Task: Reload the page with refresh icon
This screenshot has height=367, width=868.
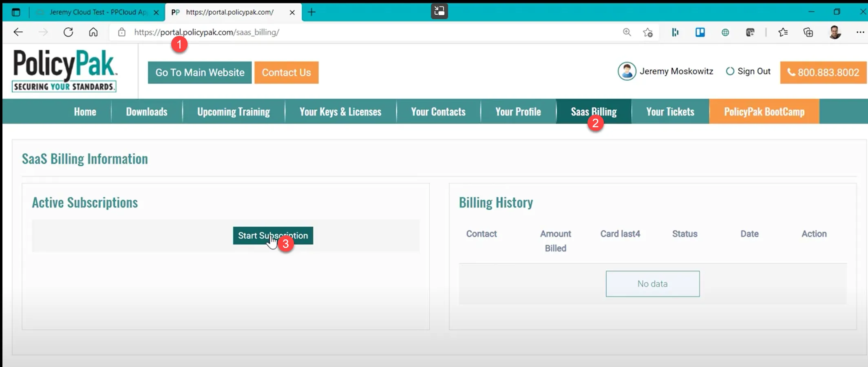Action: [x=68, y=32]
